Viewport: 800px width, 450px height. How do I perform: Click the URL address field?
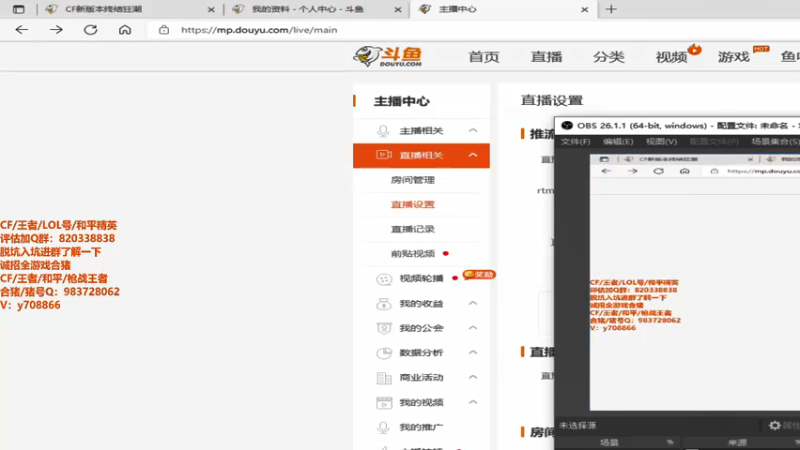(x=259, y=30)
